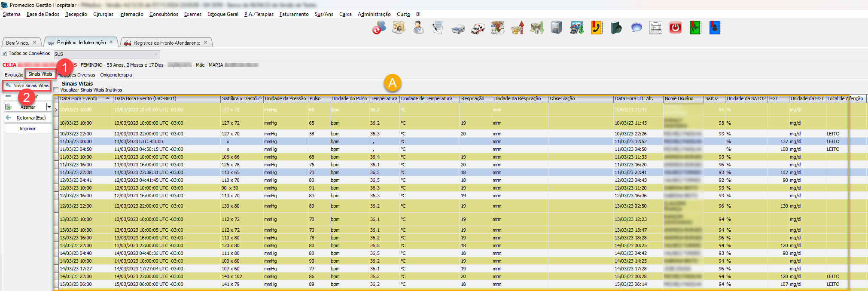The width and height of the screenshot is (868, 291).
Task: Close the Registros de Pronto Atendimento tab
Action: (205, 43)
